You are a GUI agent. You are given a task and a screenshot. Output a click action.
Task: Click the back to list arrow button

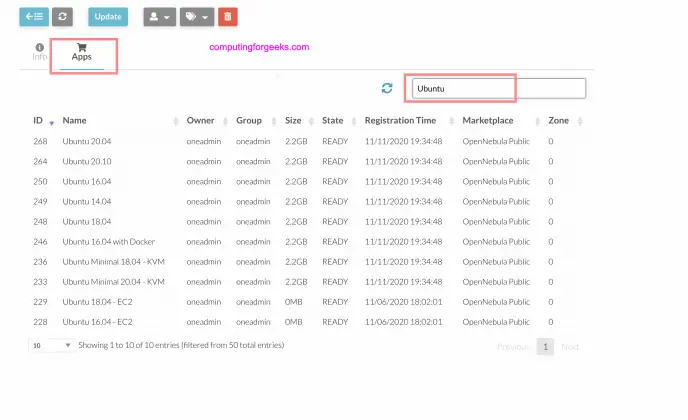(x=33, y=17)
